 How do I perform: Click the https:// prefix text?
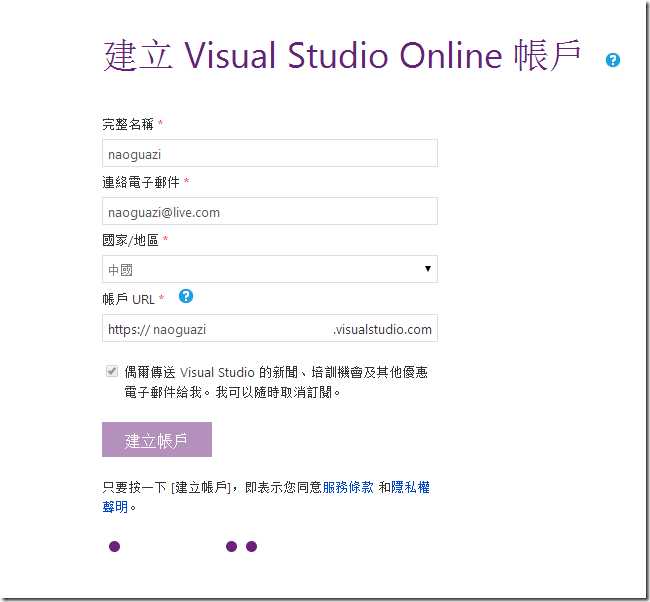(129, 330)
